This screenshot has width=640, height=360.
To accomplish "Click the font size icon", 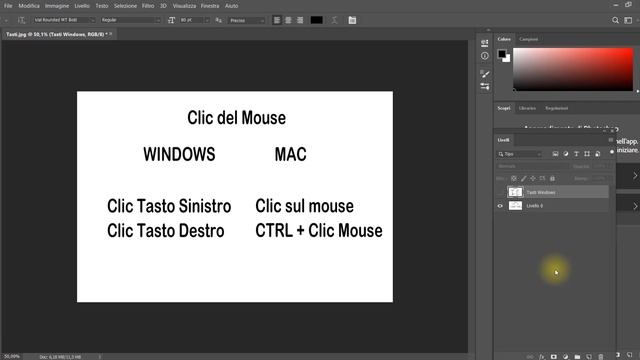I will (x=171, y=20).
